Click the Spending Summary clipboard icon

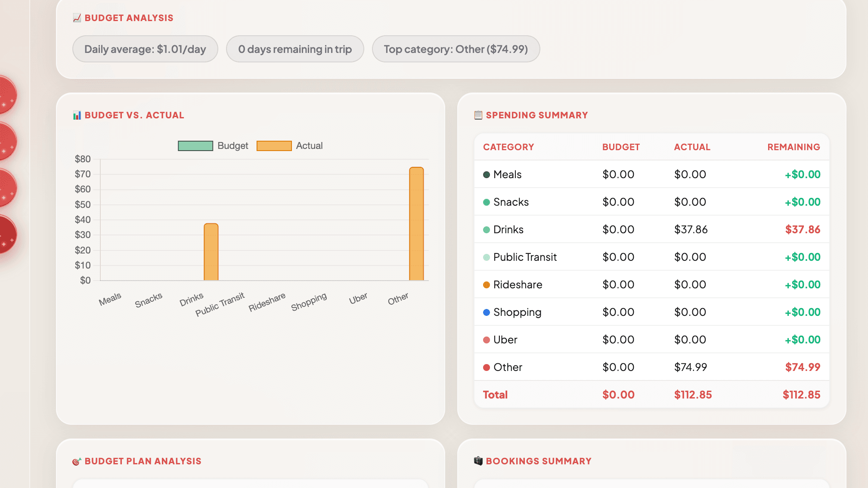[478, 115]
